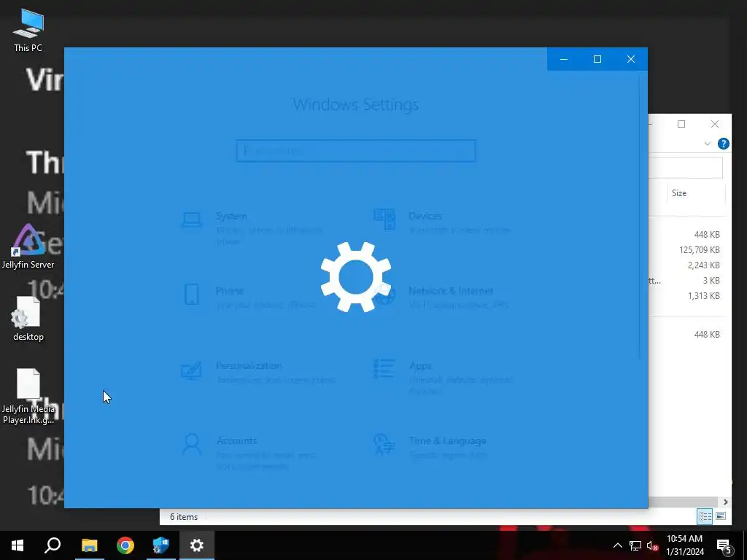Viewport: 747px width, 560px height.
Task: Open the blue Help icon in File Explorer
Action: point(723,144)
